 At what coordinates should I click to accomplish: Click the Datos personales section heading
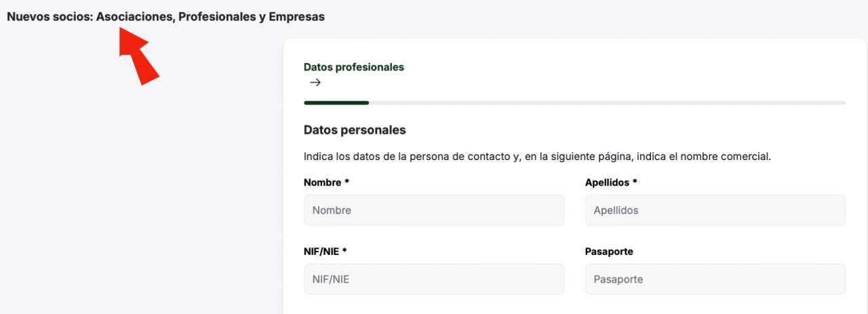point(354,130)
